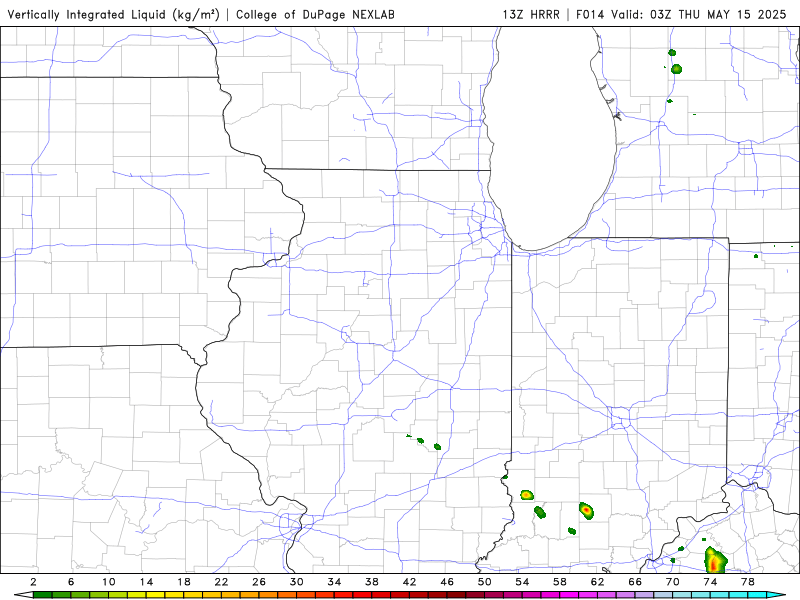Viewport: 800px width, 600px height.
Task: Click the '13Z HRRR' model run text
Action: click(531, 14)
